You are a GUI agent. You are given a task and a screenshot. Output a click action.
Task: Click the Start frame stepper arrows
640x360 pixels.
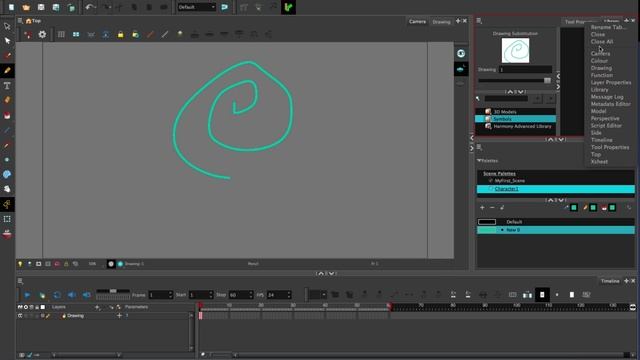click(x=211, y=295)
